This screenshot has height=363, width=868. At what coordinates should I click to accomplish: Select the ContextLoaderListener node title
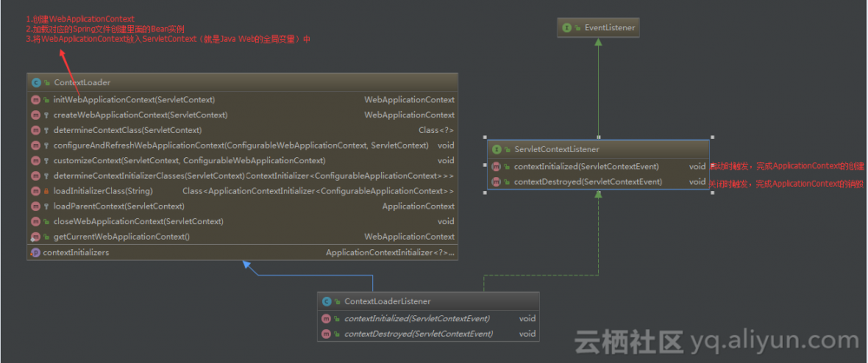coord(387,301)
